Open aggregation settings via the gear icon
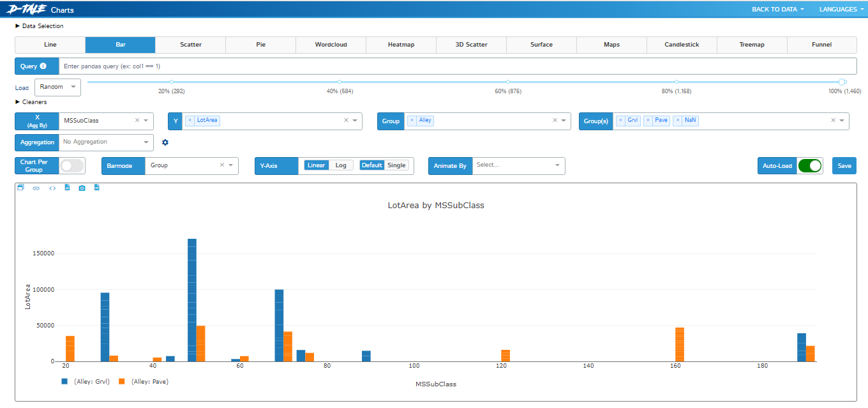 tap(165, 142)
